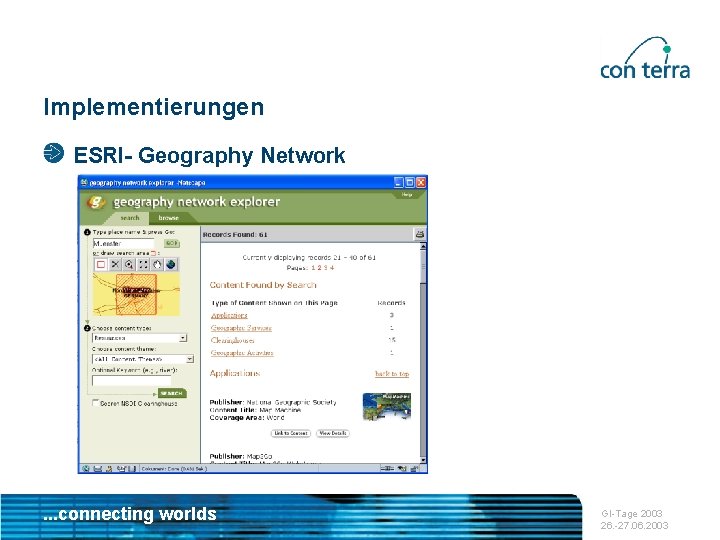The width and height of the screenshot is (720, 540).
Task: Click the mail icon in status bar
Action: click(97, 469)
